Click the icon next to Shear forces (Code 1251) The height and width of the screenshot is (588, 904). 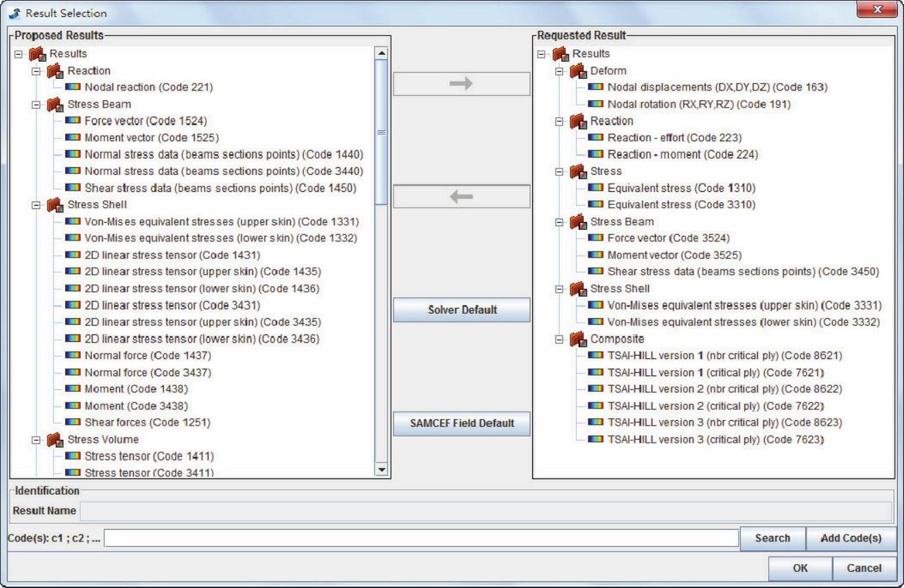(73, 423)
